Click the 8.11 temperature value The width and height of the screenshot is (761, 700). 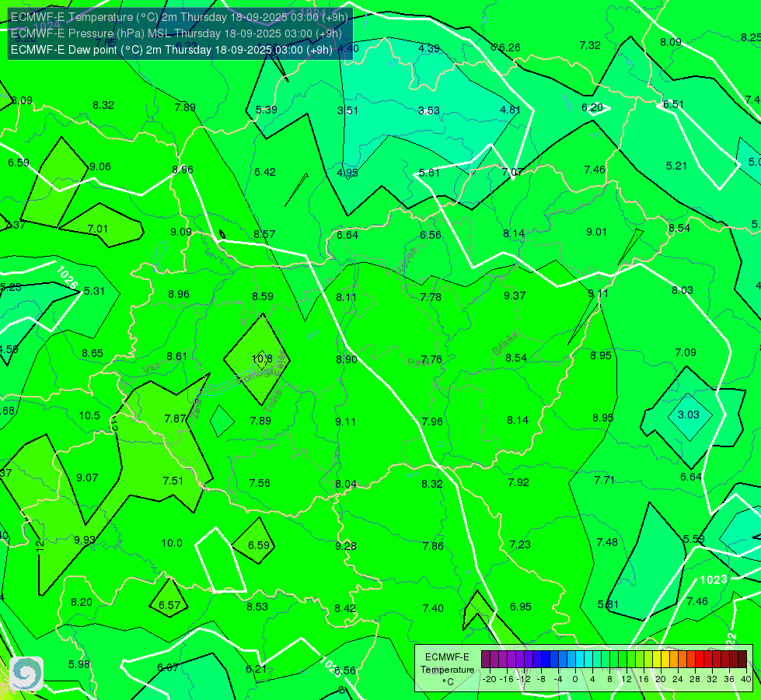(346, 297)
